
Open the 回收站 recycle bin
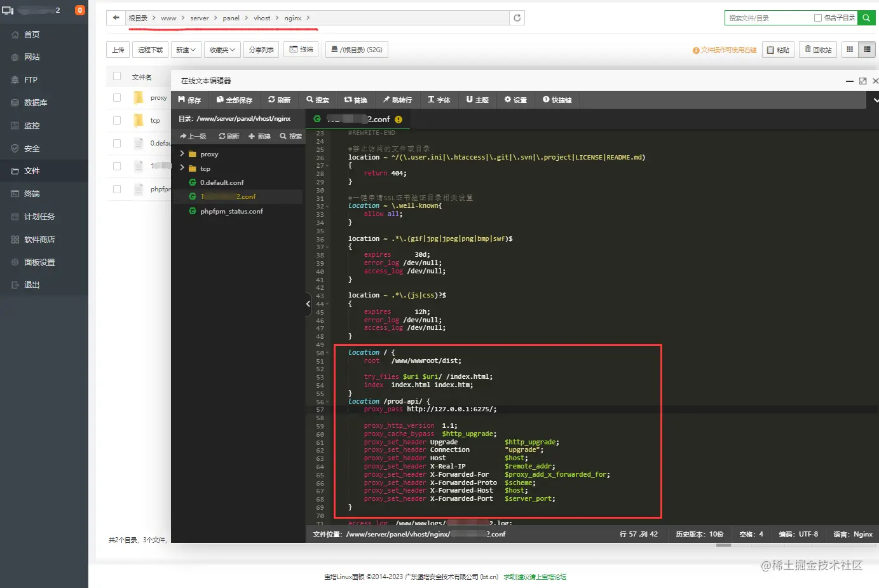click(x=818, y=50)
